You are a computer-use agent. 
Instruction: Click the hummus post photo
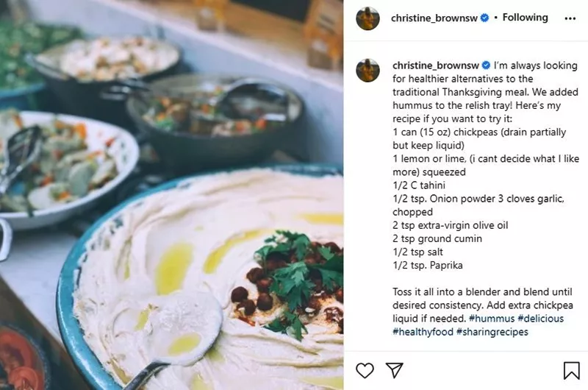171,195
